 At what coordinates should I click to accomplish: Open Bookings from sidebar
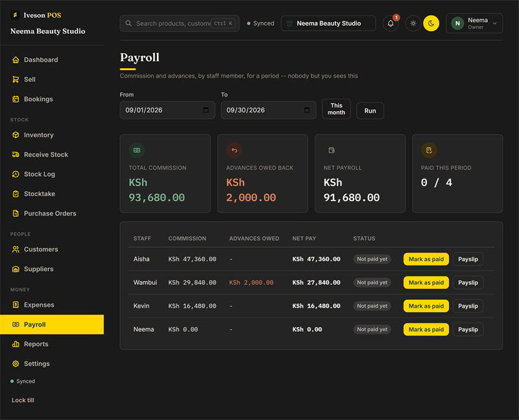click(52, 99)
